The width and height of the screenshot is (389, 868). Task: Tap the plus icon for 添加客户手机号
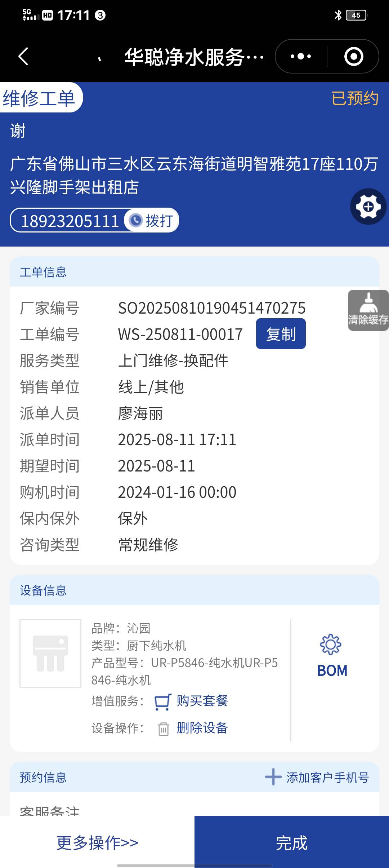273,777
